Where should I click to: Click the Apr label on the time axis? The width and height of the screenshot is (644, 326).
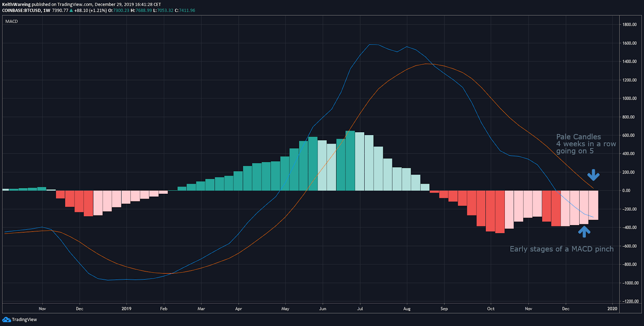point(239,309)
